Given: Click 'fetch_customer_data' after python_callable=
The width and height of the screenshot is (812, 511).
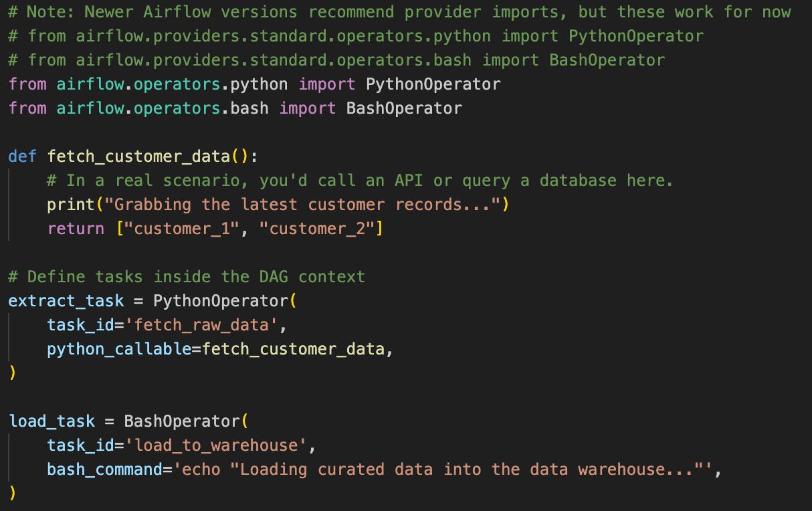Looking at the screenshot, I should (x=294, y=349).
